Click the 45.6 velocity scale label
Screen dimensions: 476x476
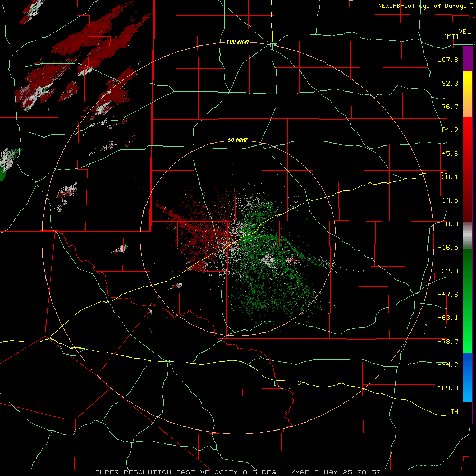click(450, 153)
